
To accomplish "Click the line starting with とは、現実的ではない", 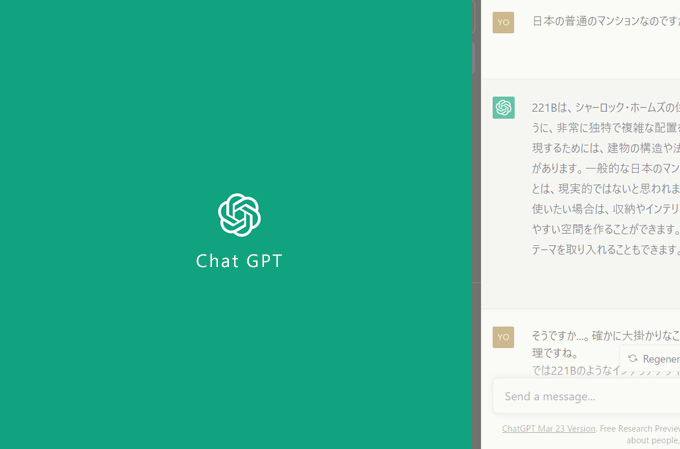I will point(606,188).
